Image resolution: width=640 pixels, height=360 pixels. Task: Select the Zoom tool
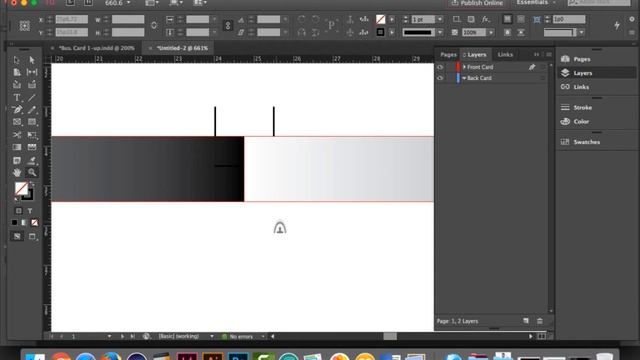pos(32,173)
